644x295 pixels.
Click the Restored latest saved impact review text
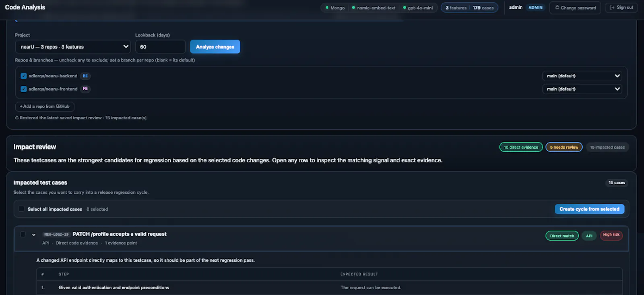[83, 118]
